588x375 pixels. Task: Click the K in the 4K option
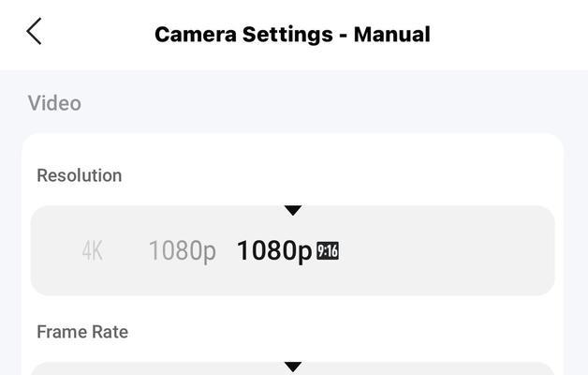(97, 250)
